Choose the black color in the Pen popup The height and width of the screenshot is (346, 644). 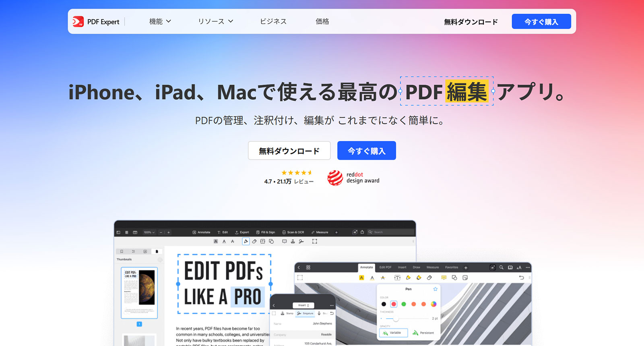pos(384,304)
